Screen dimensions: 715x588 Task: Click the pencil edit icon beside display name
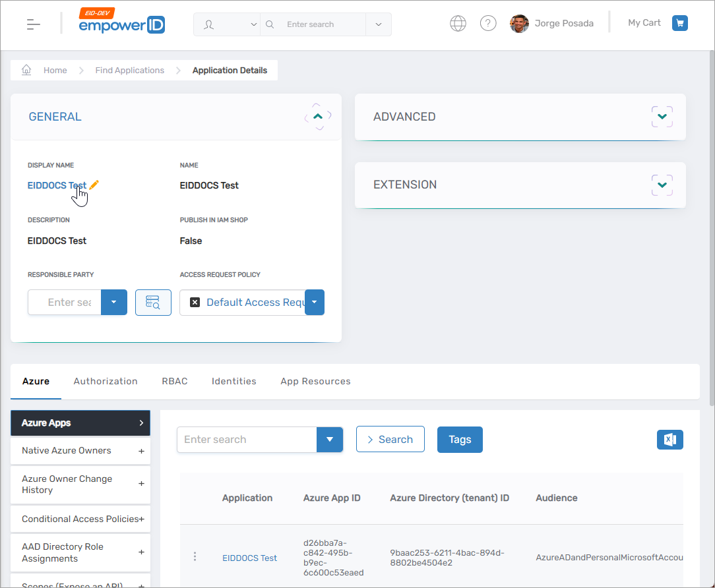[x=94, y=185]
